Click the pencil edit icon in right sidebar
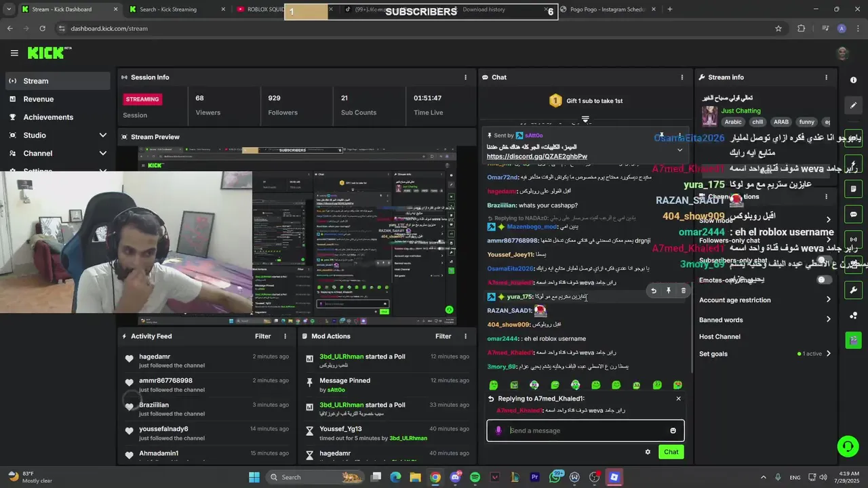 [853, 105]
